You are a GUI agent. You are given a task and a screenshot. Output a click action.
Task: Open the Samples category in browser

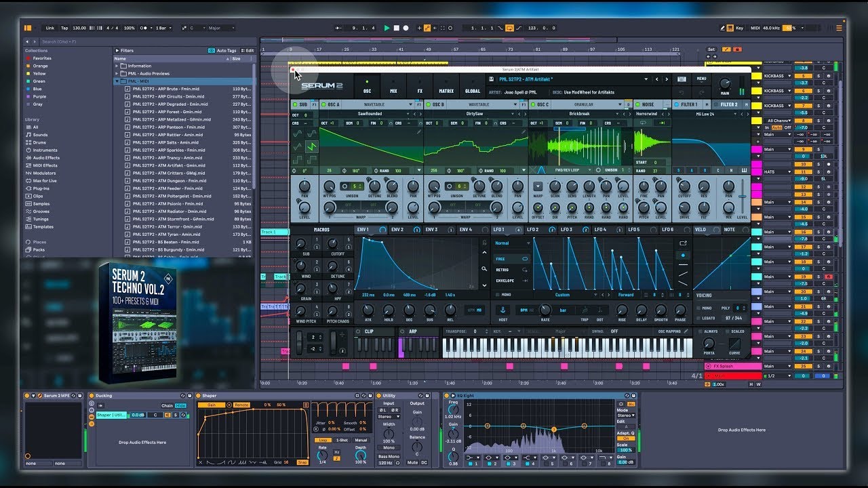[x=41, y=203]
